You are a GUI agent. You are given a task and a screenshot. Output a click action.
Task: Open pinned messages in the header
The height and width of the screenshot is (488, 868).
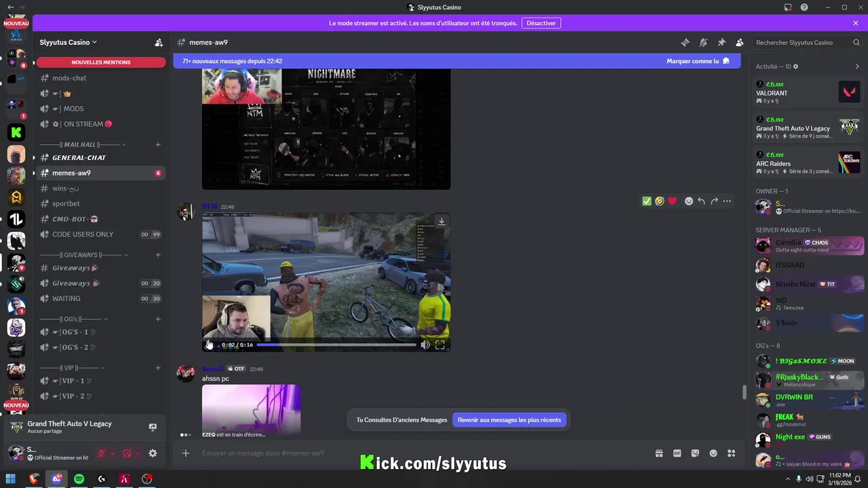722,42
